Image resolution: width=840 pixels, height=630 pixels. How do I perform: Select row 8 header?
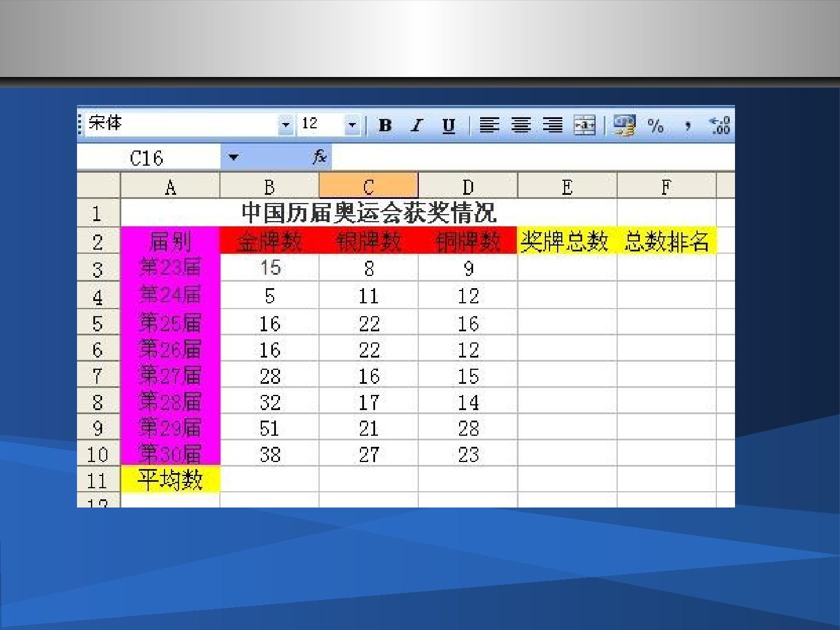coord(99,401)
